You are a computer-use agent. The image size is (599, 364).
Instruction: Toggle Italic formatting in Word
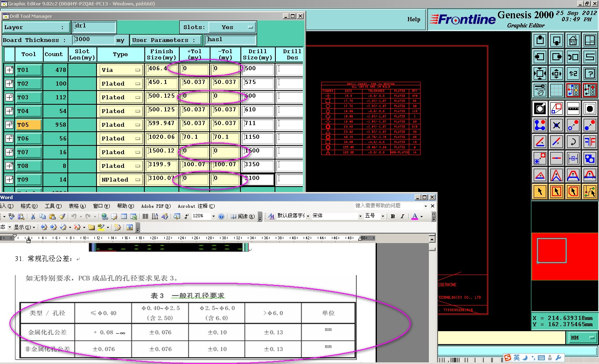tap(402, 216)
